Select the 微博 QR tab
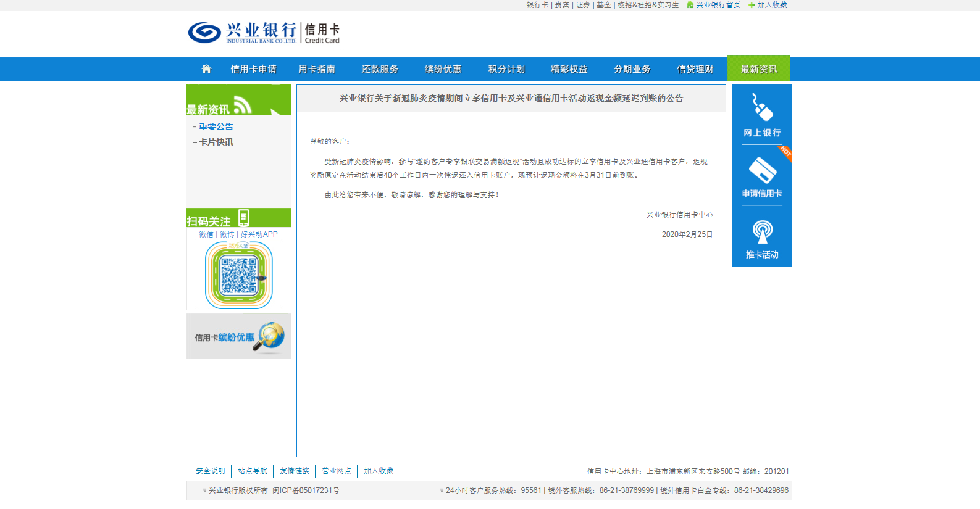 (227, 234)
